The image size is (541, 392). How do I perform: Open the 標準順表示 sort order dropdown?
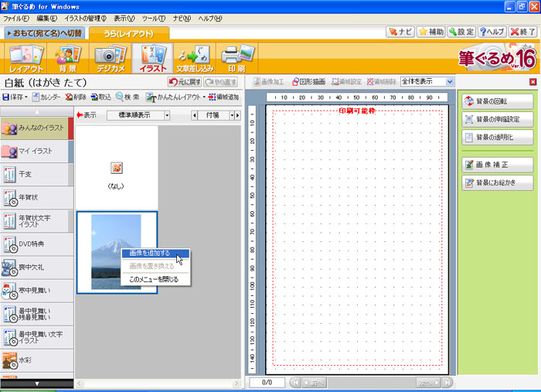tap(167, 115)
